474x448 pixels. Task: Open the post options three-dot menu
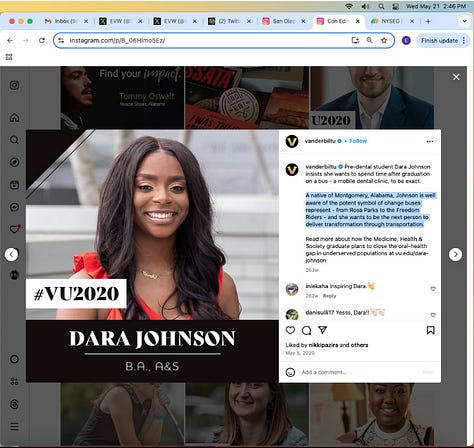[430, 141]
